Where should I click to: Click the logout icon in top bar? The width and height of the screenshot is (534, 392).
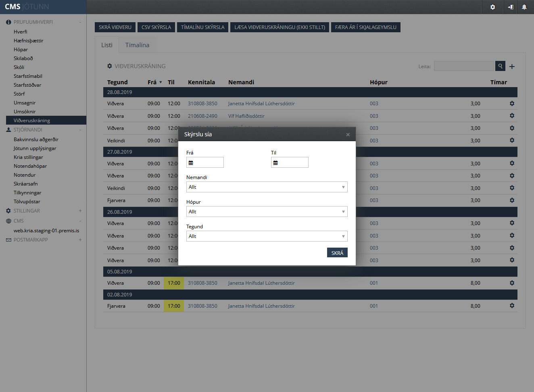click(x=511, y=7)
